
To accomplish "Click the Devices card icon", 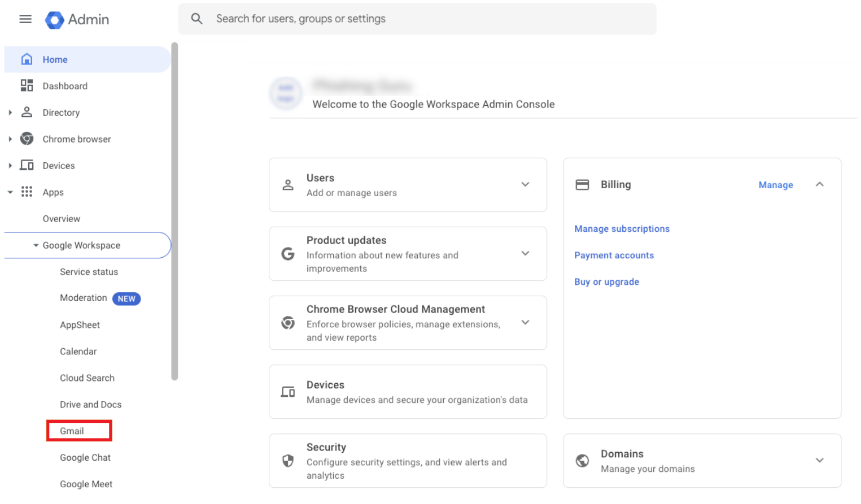I will [x=288, y=391].
